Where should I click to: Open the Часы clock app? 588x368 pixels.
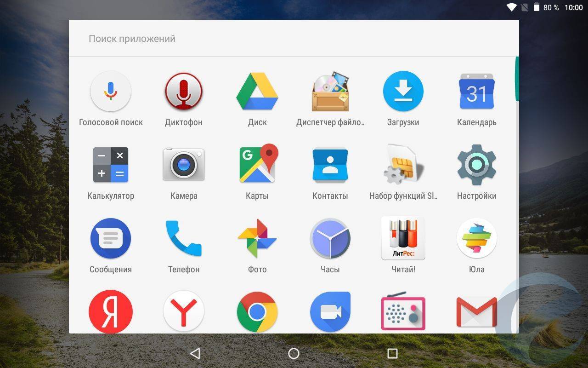(330, 238)
